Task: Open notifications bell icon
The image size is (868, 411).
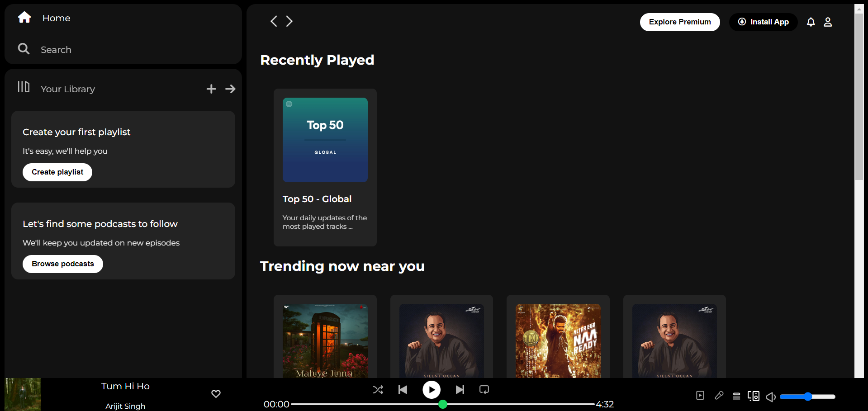Action: [811, 22]
